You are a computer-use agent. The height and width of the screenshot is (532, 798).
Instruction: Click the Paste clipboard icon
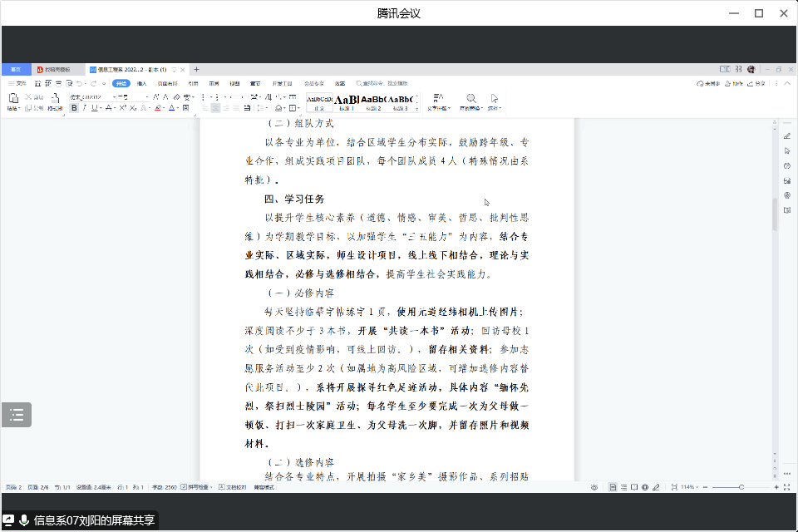point(12,99)
